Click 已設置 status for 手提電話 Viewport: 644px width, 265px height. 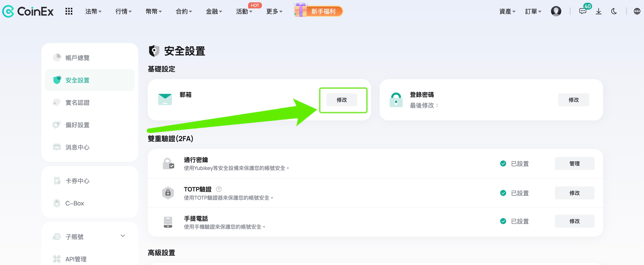[x=514, y=221]
